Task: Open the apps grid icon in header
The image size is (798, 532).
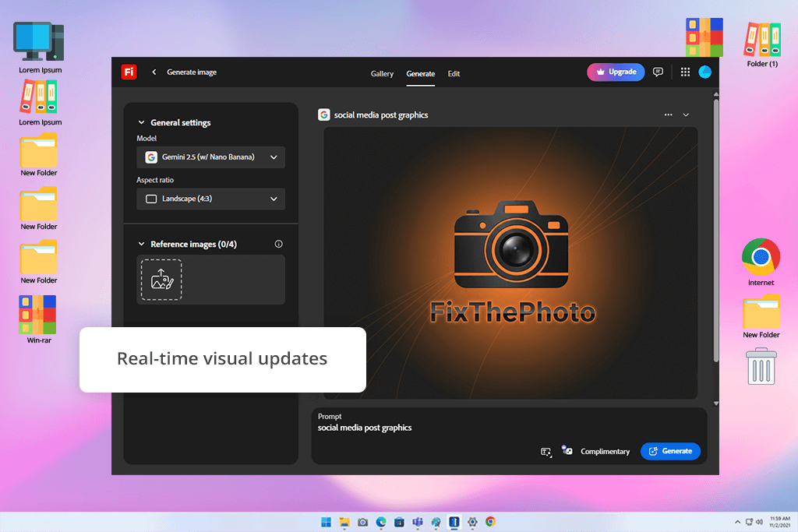Action: point(685,72)
